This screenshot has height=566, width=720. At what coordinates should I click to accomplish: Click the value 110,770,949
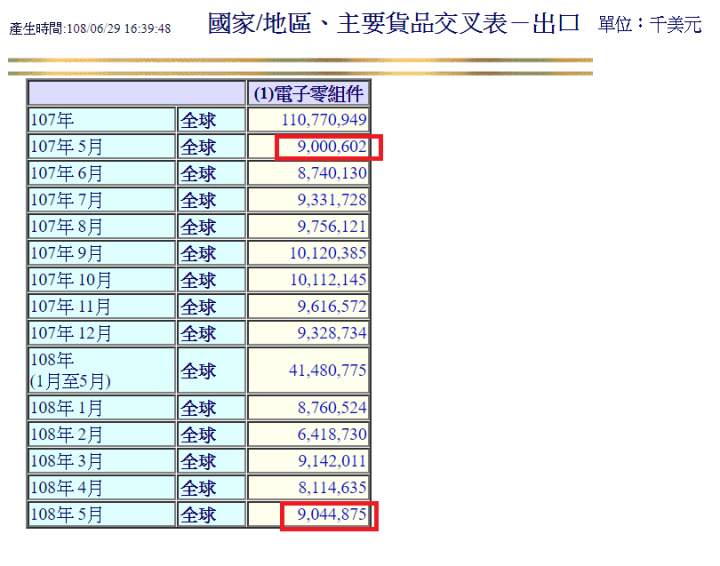pyautogui.click(x=324, y=120)
